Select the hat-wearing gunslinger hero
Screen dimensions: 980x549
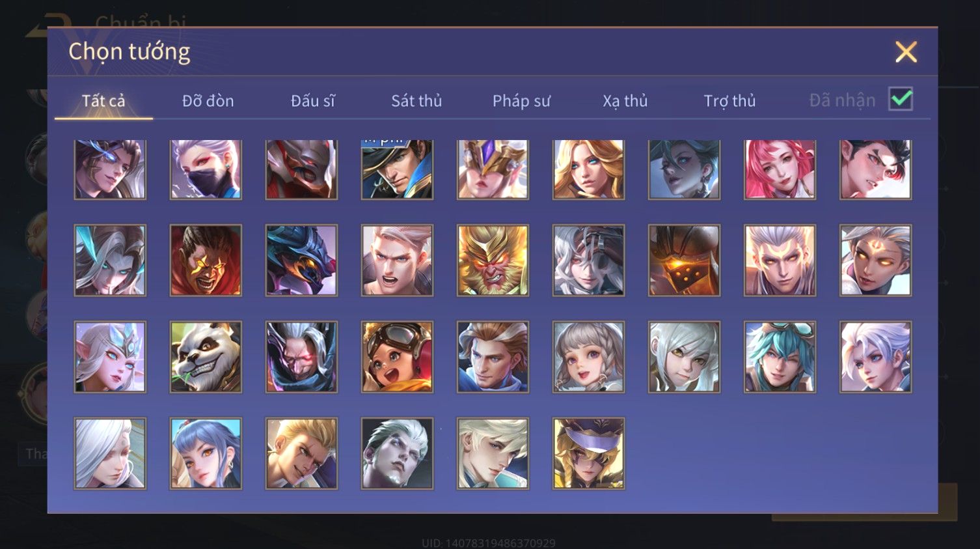point(397,169)
